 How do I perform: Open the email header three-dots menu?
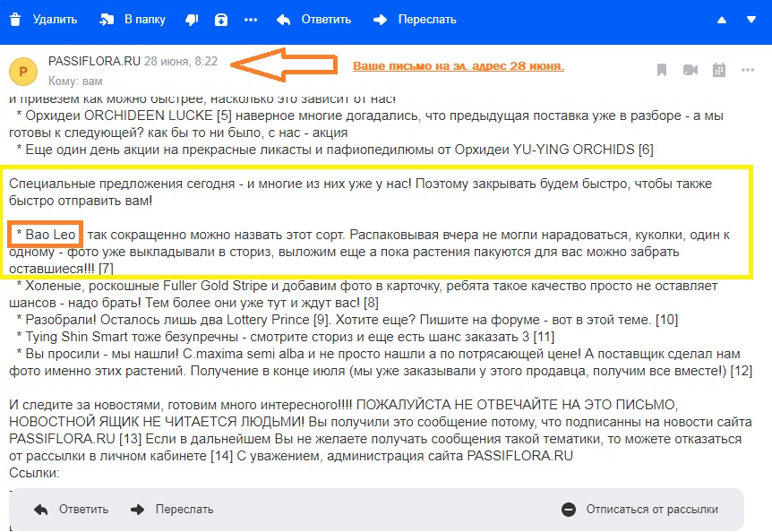point(747,70)
